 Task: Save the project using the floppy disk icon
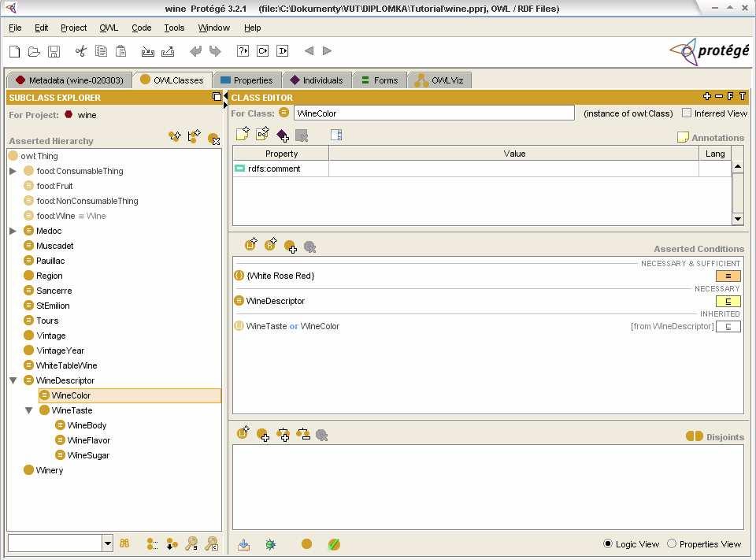[54, 51]
